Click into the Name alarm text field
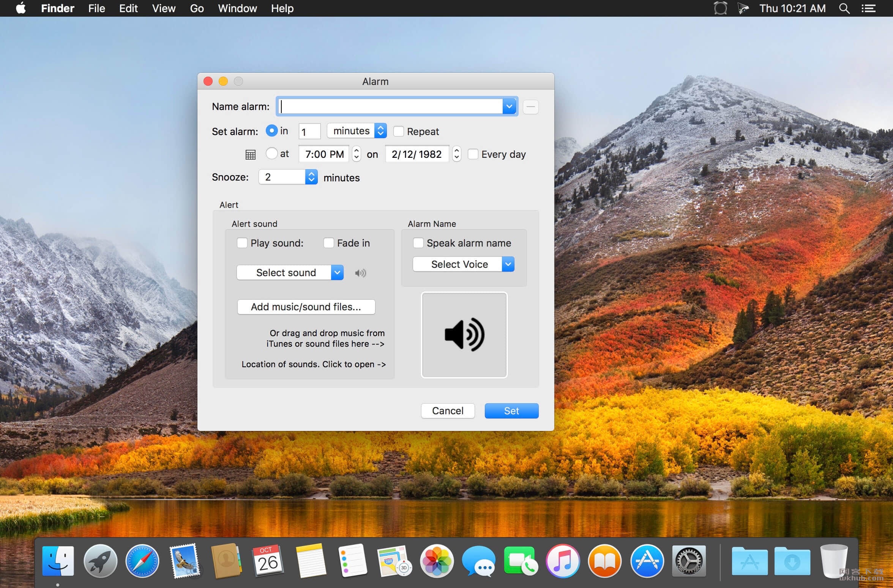The height and width of the screenshot is (588, 893). (x=390, y=106)
